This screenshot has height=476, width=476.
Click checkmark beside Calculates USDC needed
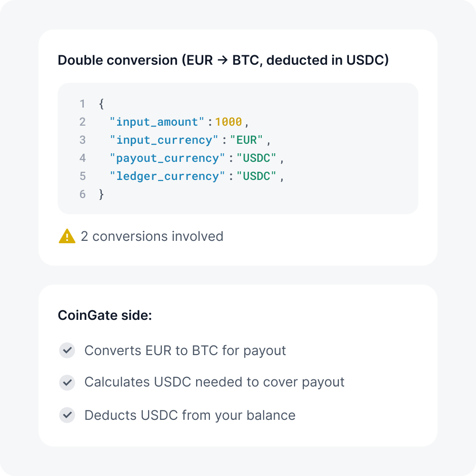click(x=67, y=382)
